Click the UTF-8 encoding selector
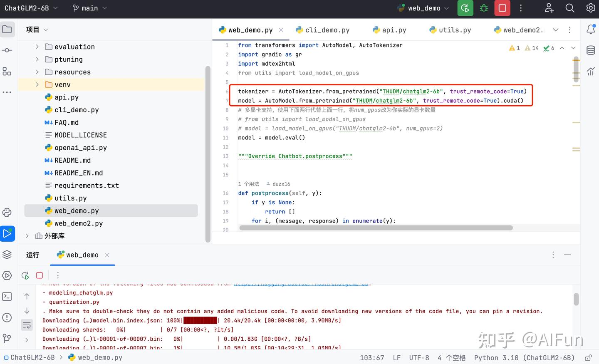The height and width of the screenshot is (364, 599). point(419,358)
